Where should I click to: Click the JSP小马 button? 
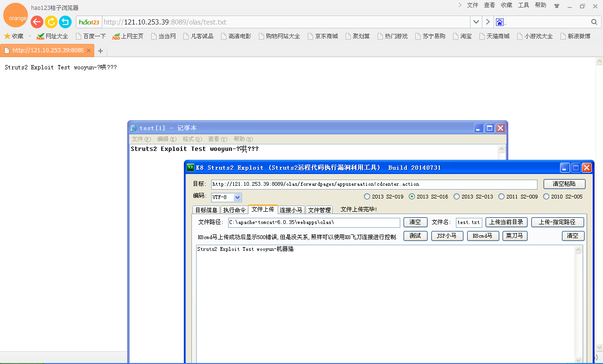tap(447, 236)
